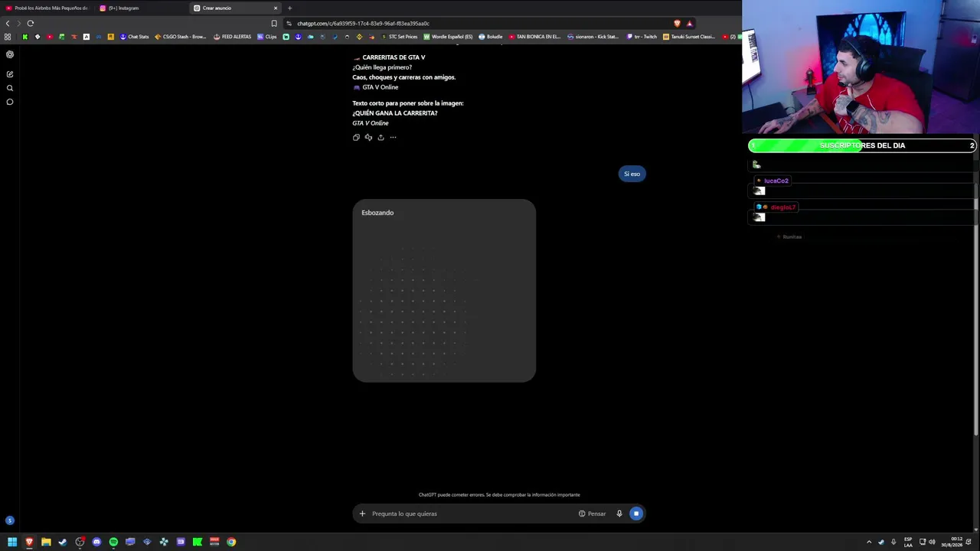The image size is (980, 551).
Task: Open the three-dot more options under the response
Action: [393, 138]
